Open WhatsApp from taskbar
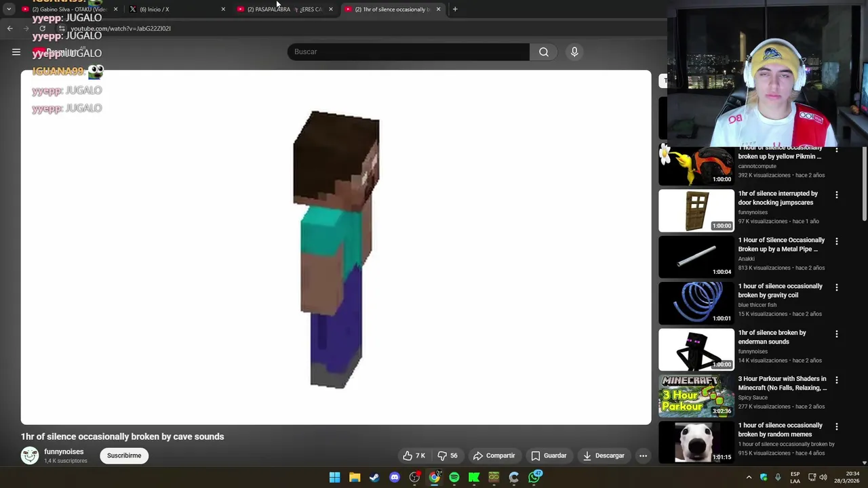 click(535, 477)
